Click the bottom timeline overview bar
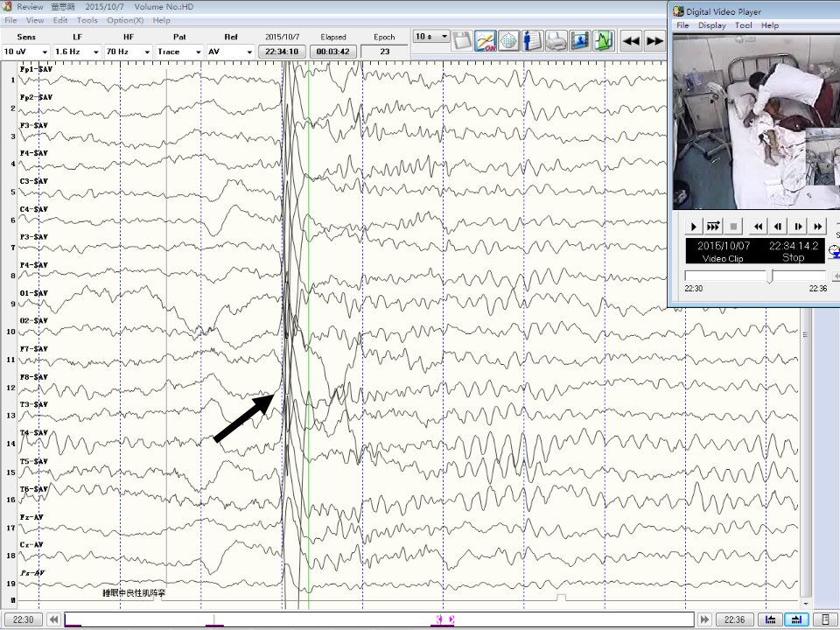The width and height of the screenshot is (840, 630). click(x=379, y=619)
